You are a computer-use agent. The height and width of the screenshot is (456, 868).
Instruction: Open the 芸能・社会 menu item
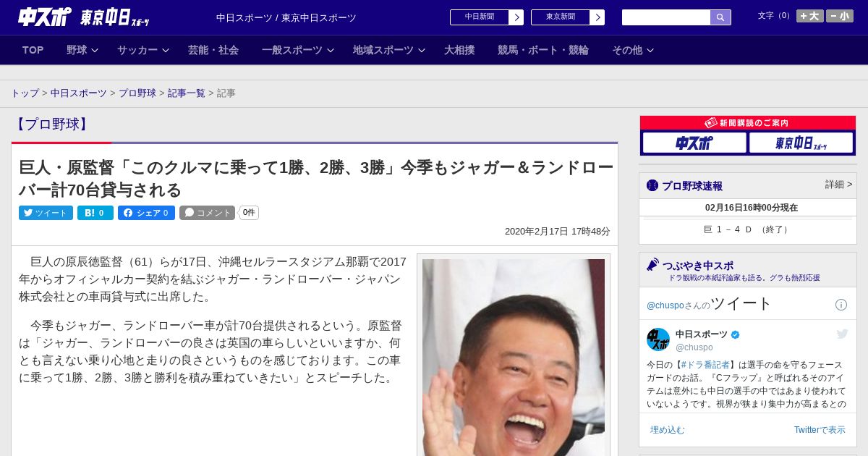pyautogui.click(x=213, y=50)
